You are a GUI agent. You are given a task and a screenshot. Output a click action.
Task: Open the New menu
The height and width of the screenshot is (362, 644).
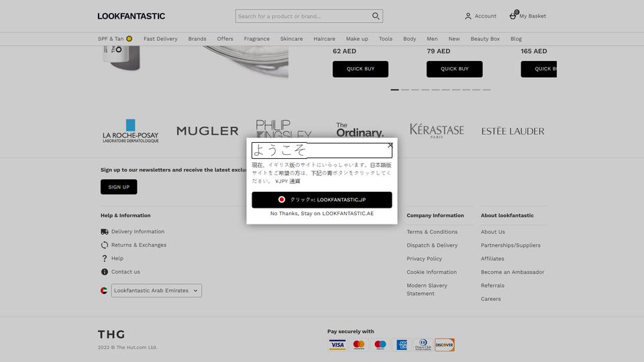pyautogui.click(x=454, y=39)
